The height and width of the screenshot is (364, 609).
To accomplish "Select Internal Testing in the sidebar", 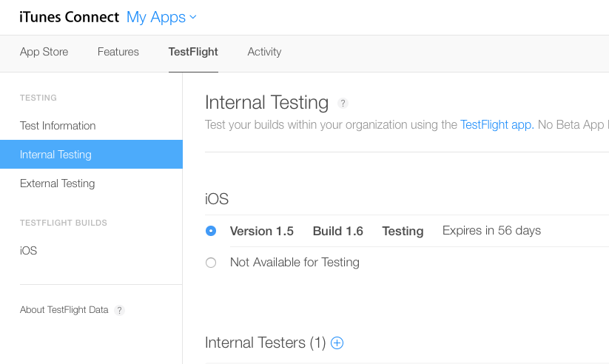I will (x=55, y=155).
